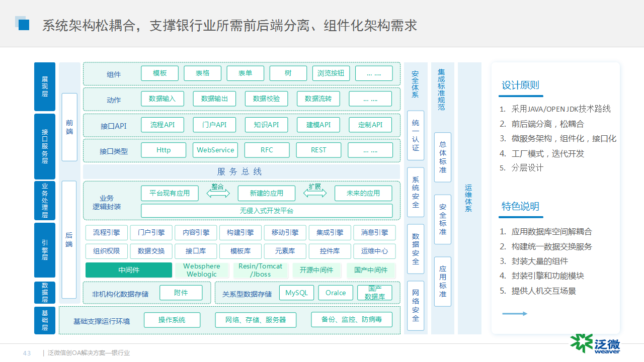Select the '集成引擎' box
The width and height of the screenshot is (644, 362).
pos(330,232)
